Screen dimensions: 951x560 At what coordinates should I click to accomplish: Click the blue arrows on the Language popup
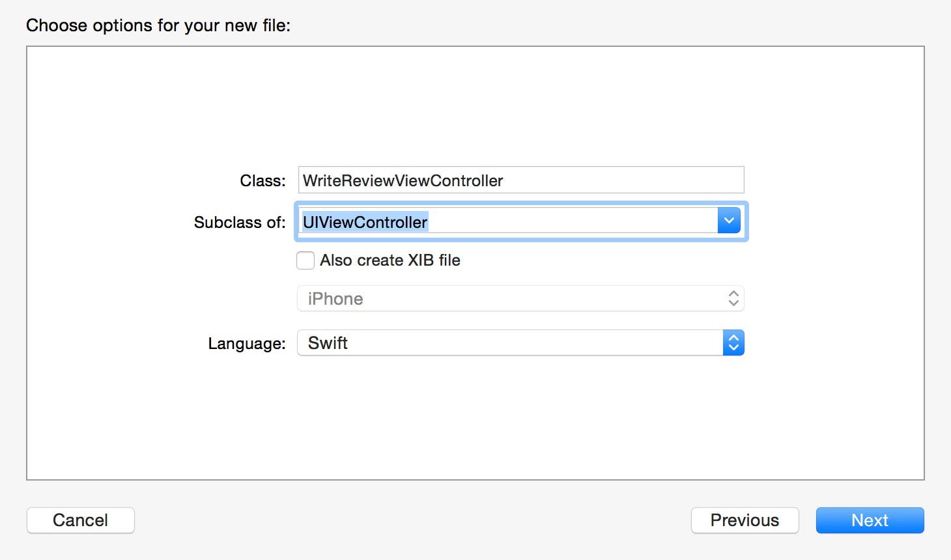click(733, 343)
